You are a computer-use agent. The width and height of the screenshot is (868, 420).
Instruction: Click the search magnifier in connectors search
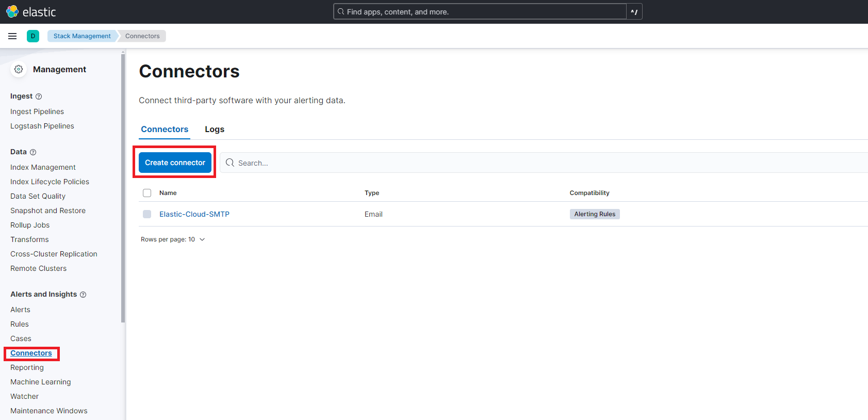[230, 163]
